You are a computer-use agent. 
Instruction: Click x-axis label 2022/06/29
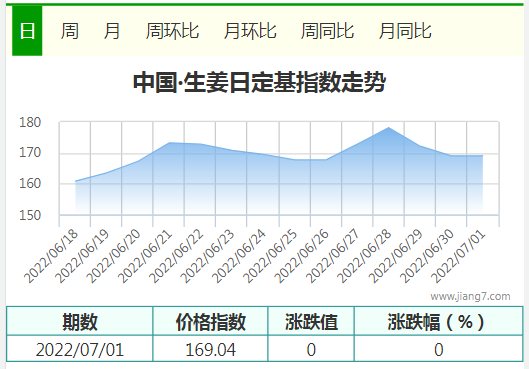click(x=396, y=257)
